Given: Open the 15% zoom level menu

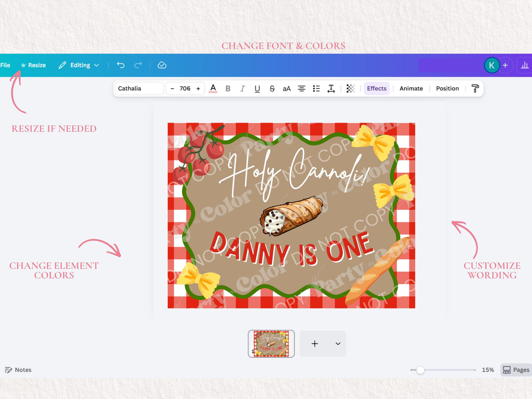Looking at the screenshot, I should (x=488, y=370).
